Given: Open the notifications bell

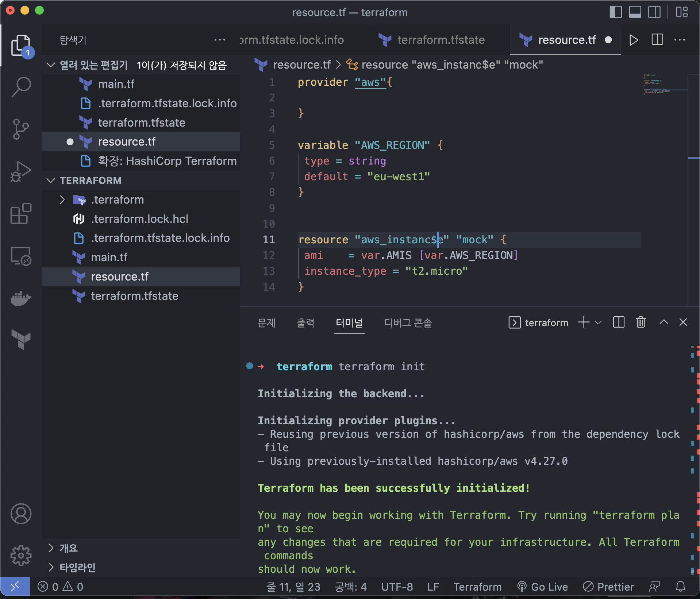Looking at the screenshot, I should (680, 587).
